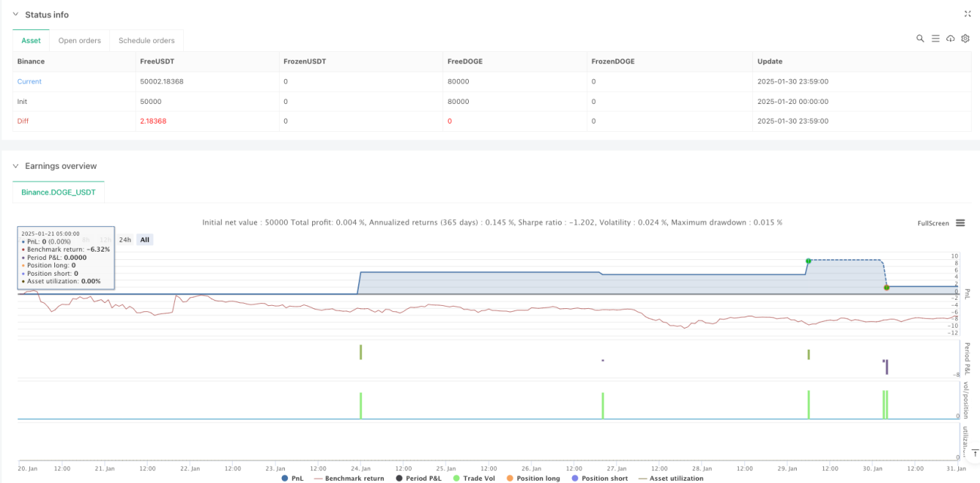This screenshot has width=980, height=483.
Task: Click the red-green marker dot on PnL drop
Action: pos(887,287)
